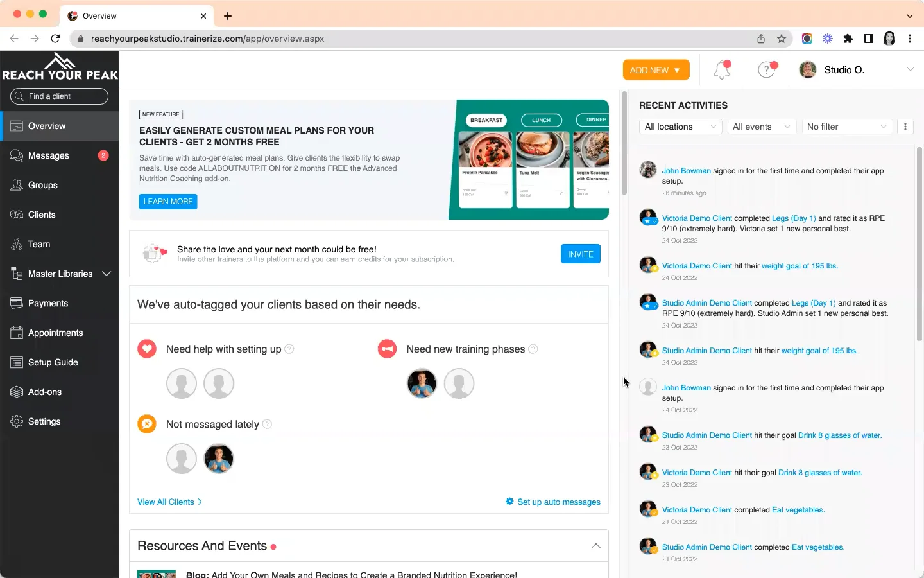Click the Find a client search field
This screenshot has width=924, height=578.
point(59,96)
